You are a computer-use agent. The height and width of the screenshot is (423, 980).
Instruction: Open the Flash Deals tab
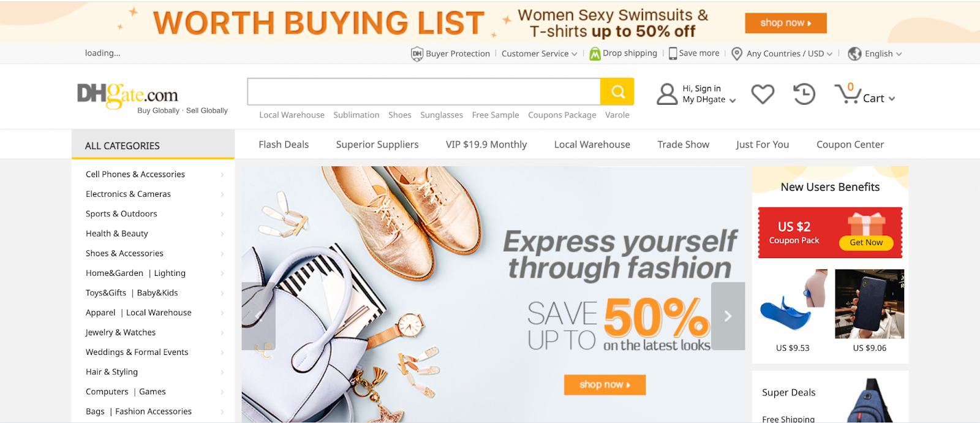[x=284, y=145]
